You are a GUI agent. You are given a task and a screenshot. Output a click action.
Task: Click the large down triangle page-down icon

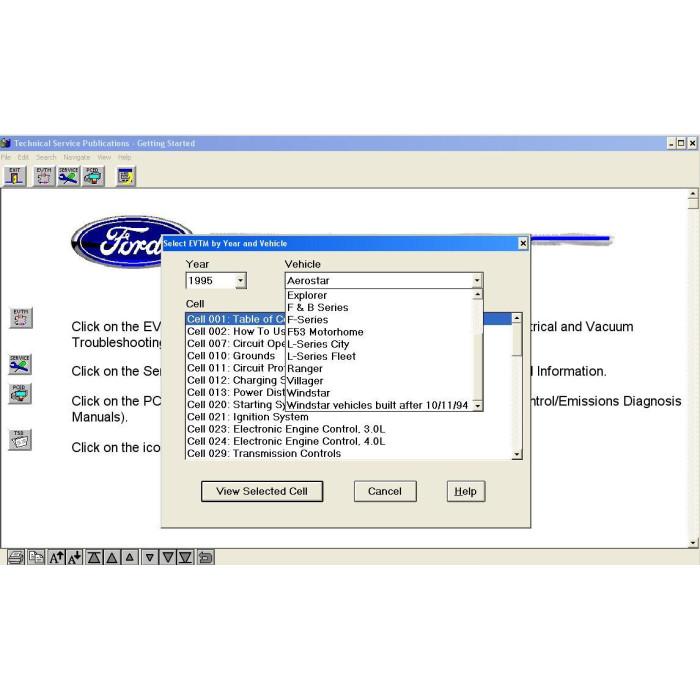pyautogui.click(x=168, y=557)
